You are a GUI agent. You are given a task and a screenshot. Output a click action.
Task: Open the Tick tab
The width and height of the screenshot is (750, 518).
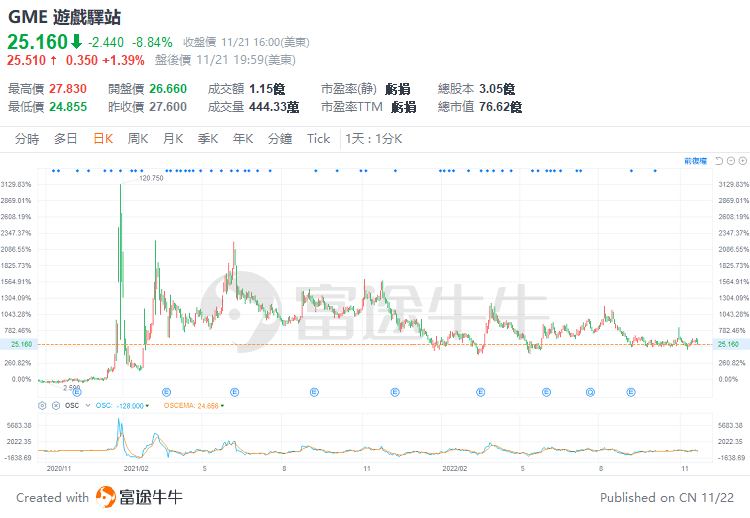click(319, 139)
